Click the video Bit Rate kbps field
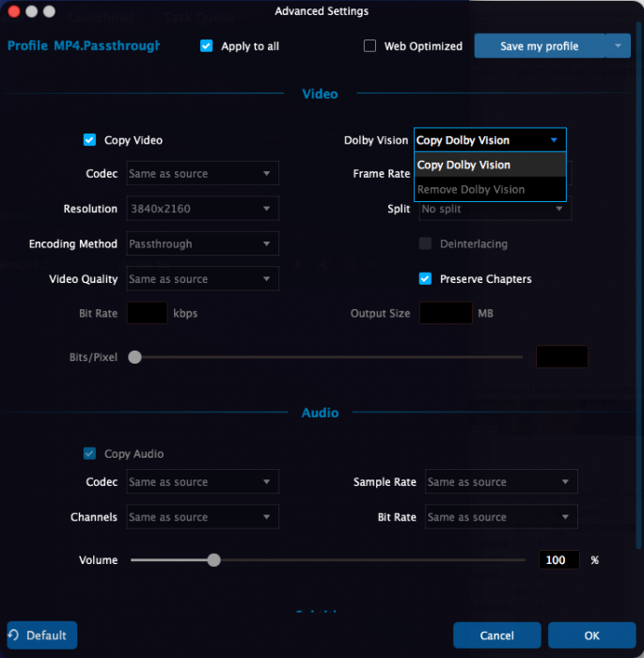The width and height of the screenshot is (644, 658). [x=147, y=313]
